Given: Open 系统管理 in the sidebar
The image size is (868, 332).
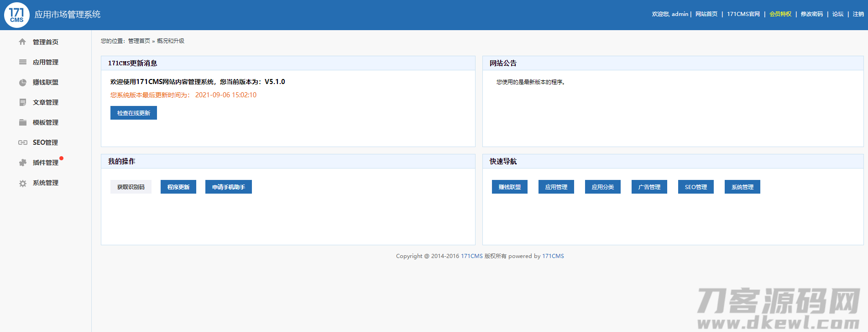Looking at the screenshot, I should pos(45,183).
